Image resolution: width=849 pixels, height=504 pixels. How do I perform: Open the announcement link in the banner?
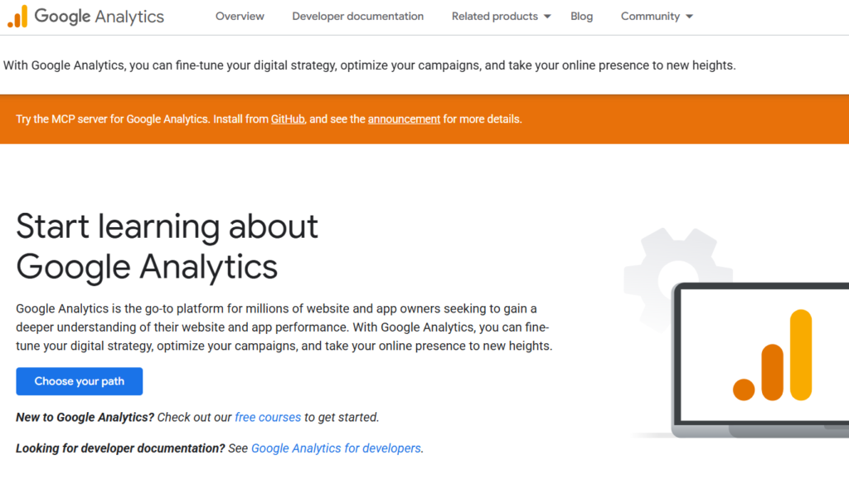tap(404, 119)
